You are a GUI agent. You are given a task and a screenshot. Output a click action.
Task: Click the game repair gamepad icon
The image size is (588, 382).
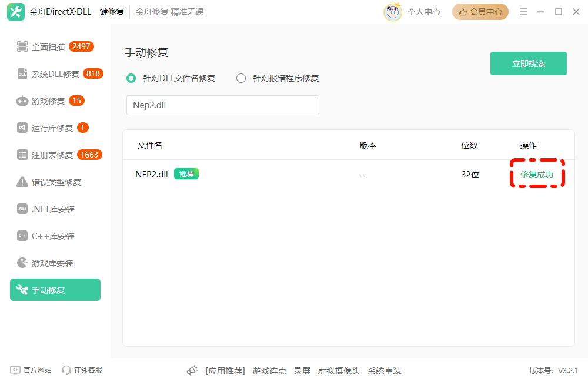(x=22, y=101)
